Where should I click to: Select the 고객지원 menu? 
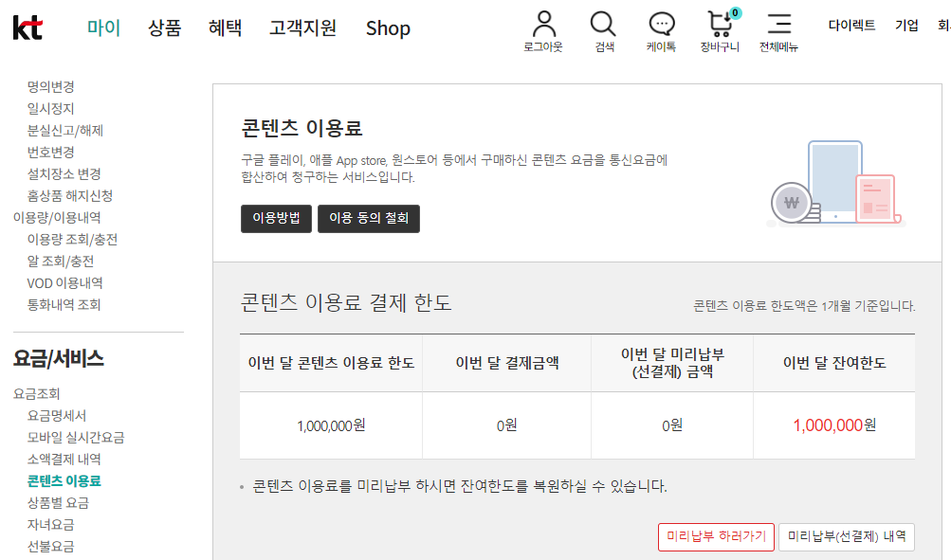pos(302,27)
